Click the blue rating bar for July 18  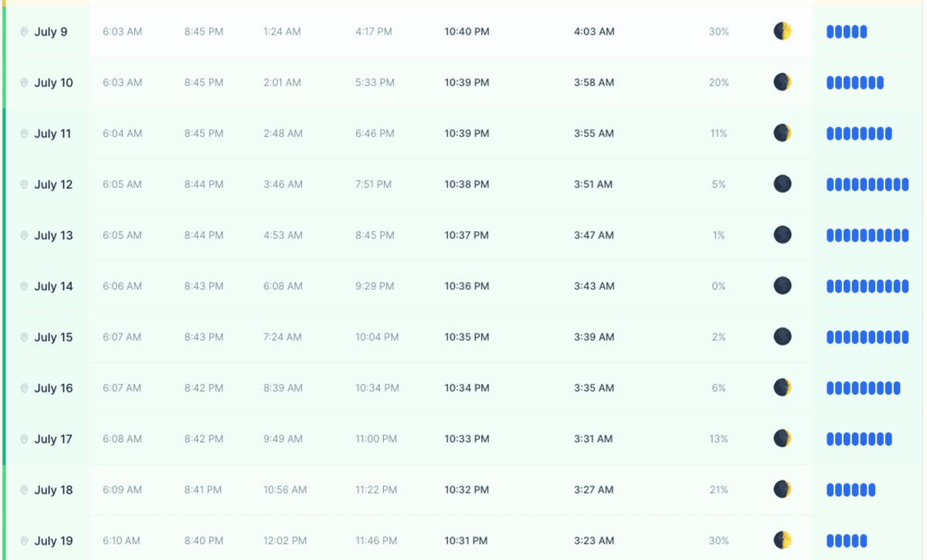click(x=851, y=490)
